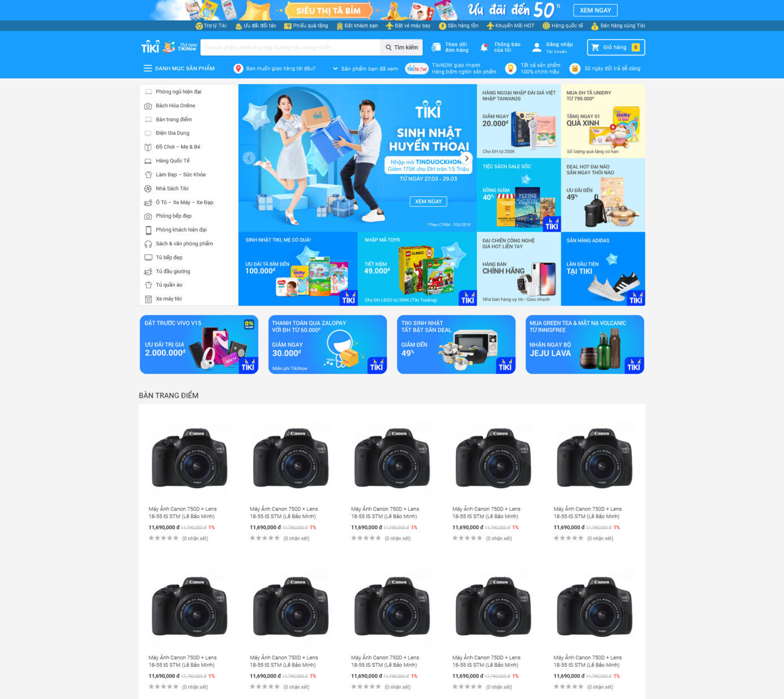The width and height of the screenshot is (784, 699).
Task: Go to previous carousel slide arrow
Action: point(249,158)
